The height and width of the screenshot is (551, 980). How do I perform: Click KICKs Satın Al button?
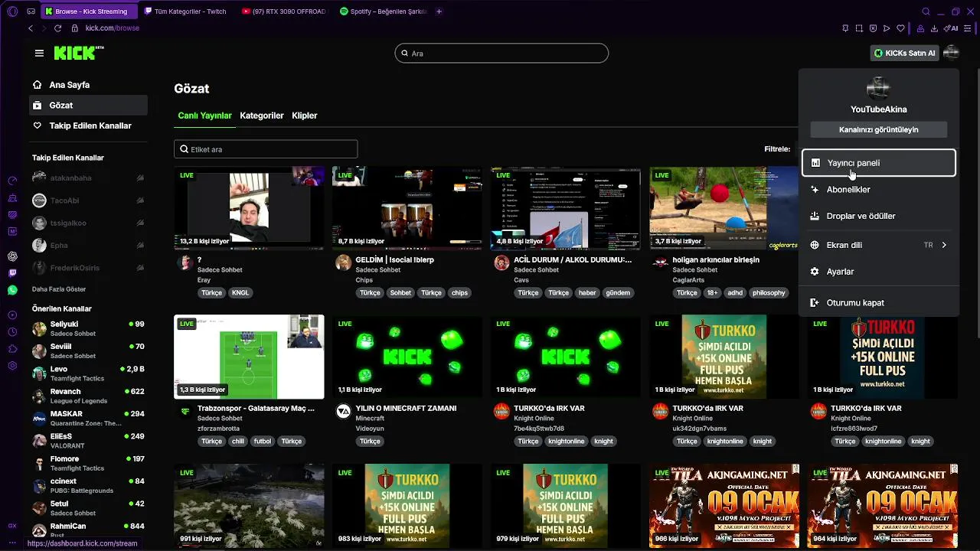tap(904, 54)
